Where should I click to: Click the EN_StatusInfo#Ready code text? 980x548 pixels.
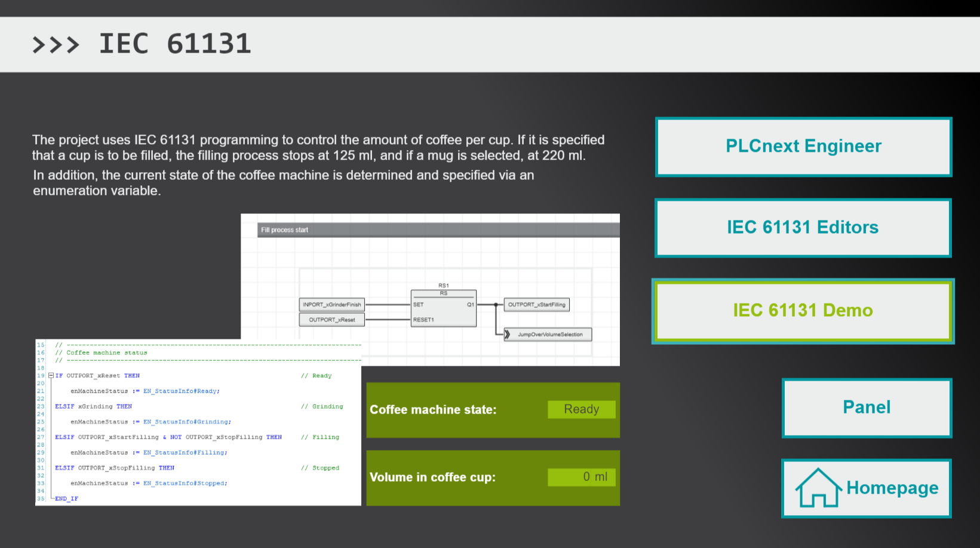181,391
